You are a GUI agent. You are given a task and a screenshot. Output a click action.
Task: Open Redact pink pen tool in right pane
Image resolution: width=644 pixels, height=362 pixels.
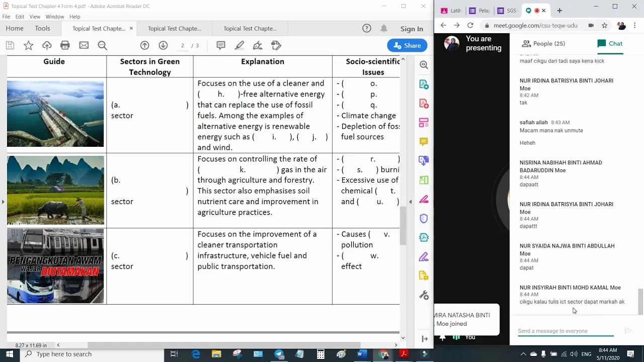(424, 199)
